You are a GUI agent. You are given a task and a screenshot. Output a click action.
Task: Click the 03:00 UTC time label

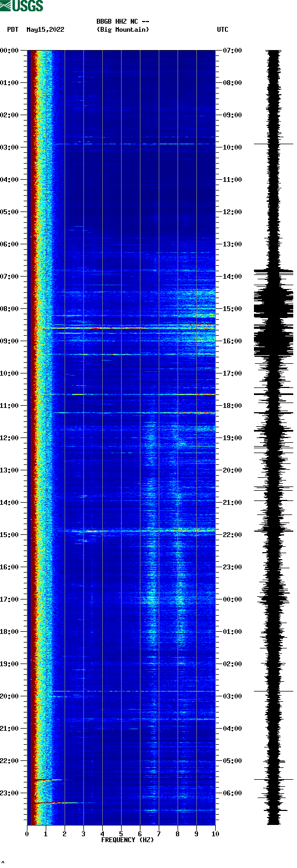pyautogui.click(x=232, y=696)
